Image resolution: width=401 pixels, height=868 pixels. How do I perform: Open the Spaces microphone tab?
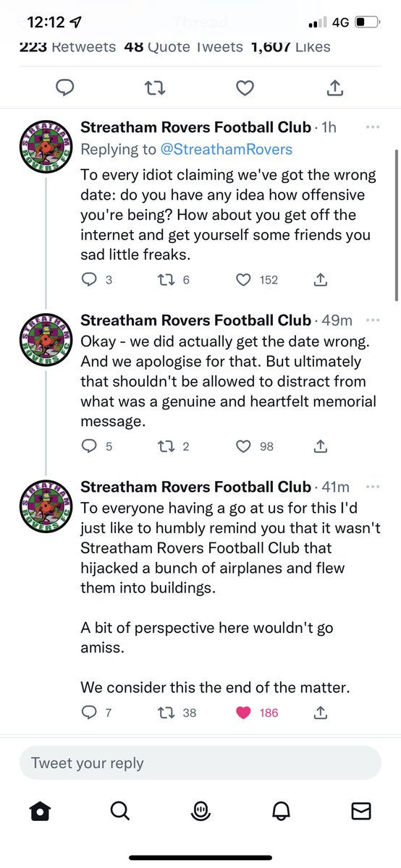[x=200, y=812]
